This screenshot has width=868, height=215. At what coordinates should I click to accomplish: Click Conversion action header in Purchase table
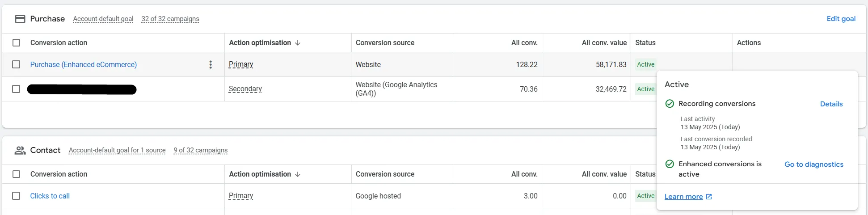pos(59,43)
